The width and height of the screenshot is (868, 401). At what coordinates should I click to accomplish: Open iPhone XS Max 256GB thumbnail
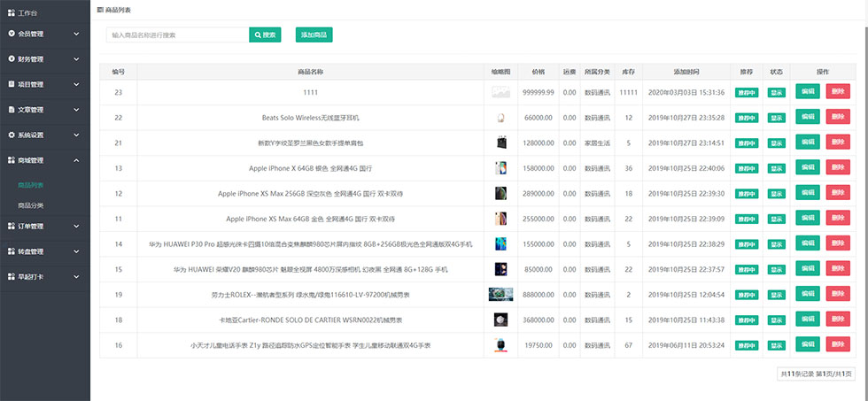pos(500,194)
